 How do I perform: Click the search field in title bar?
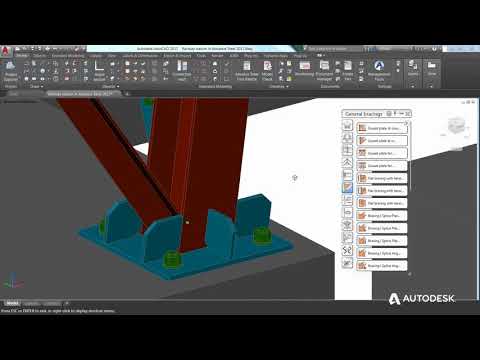coord(334,49)
